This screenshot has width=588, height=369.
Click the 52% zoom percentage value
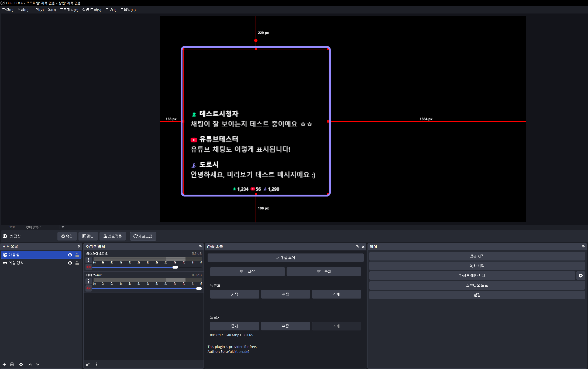[x=12, y=227]
